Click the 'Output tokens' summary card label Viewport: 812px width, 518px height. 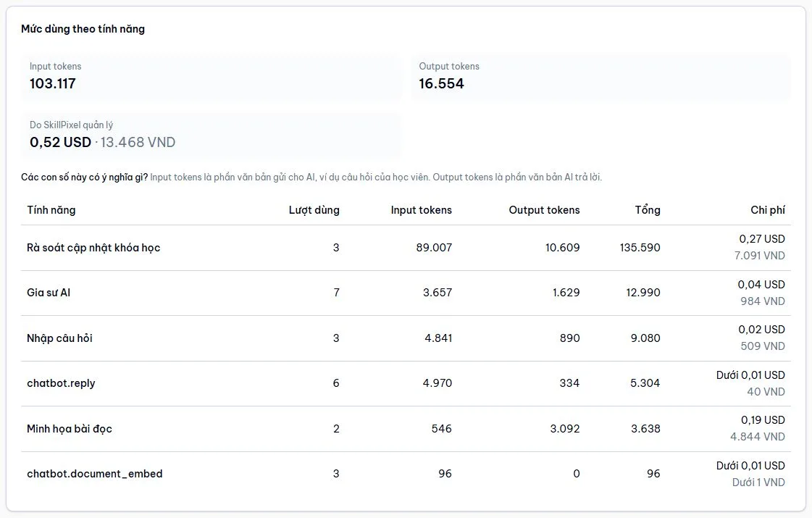[x=449, y=67]
